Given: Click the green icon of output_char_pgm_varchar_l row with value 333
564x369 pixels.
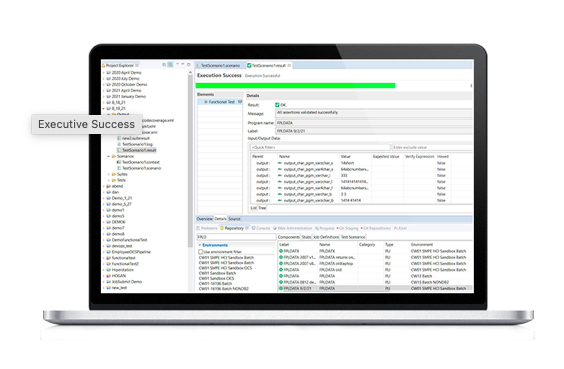Looking at the screenshot, I should click(280, 176).
